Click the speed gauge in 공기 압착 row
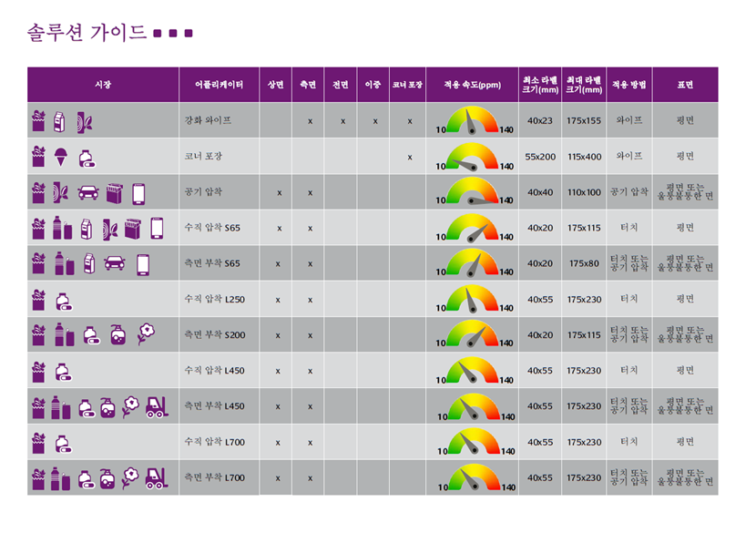Image resolution: width=756 pixels, height=533 pixels. (x=473, y=192)
